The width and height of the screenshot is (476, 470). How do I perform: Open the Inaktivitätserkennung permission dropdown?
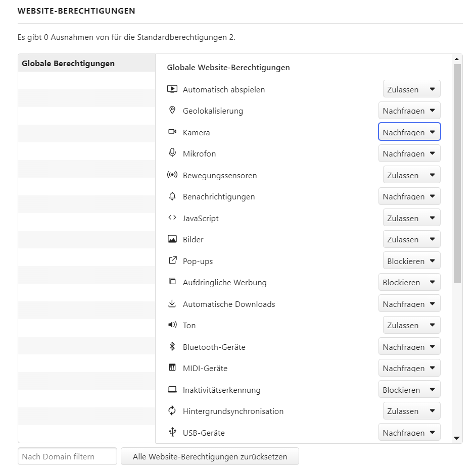click(409, 389)
